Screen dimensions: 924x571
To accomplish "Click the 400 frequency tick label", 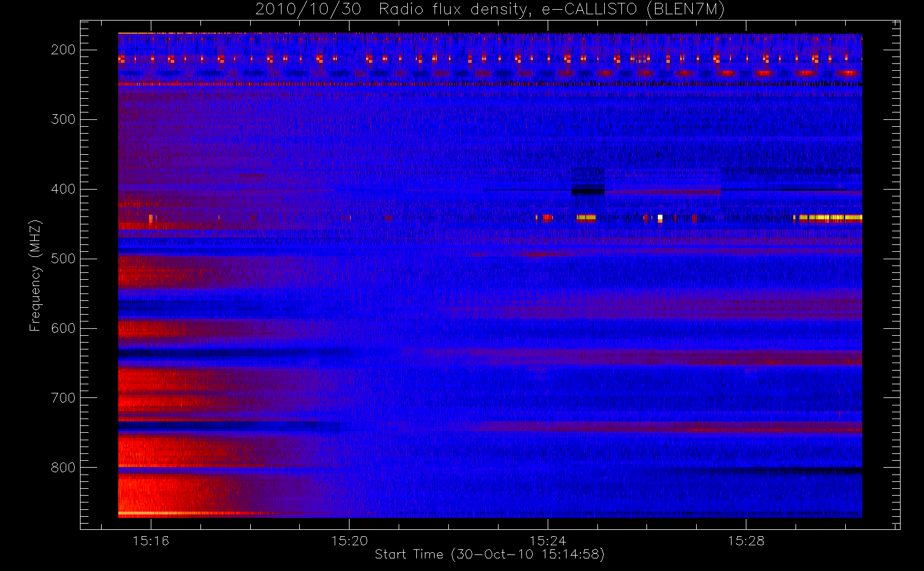I will [63, 189].
